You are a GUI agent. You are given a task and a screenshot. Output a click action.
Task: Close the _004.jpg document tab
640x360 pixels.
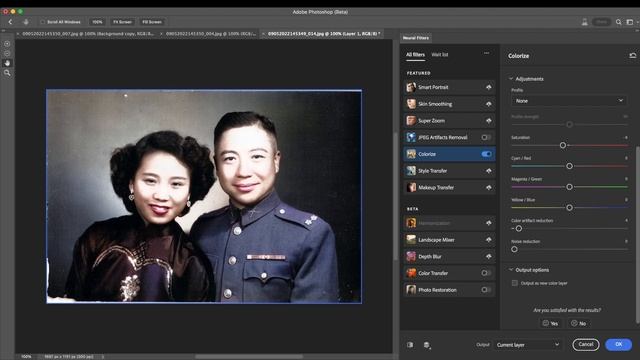162,33
